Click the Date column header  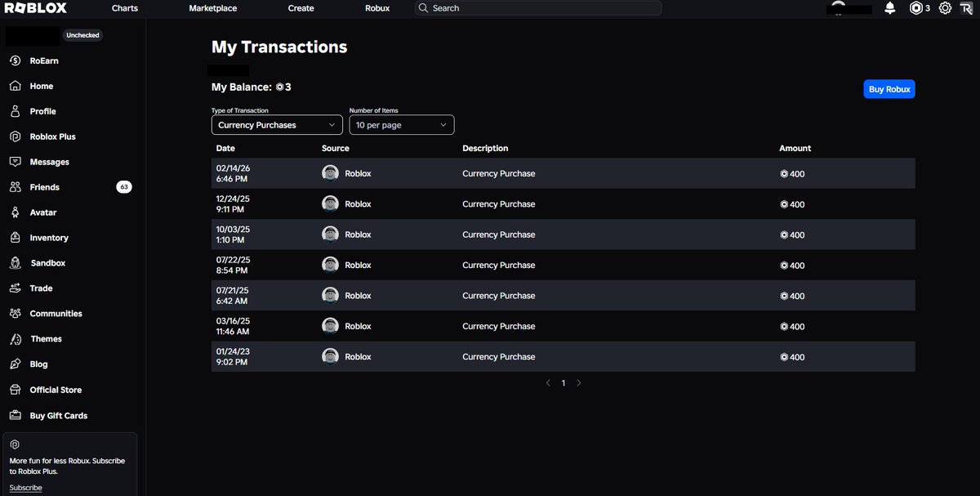click(x=225, y=149)
